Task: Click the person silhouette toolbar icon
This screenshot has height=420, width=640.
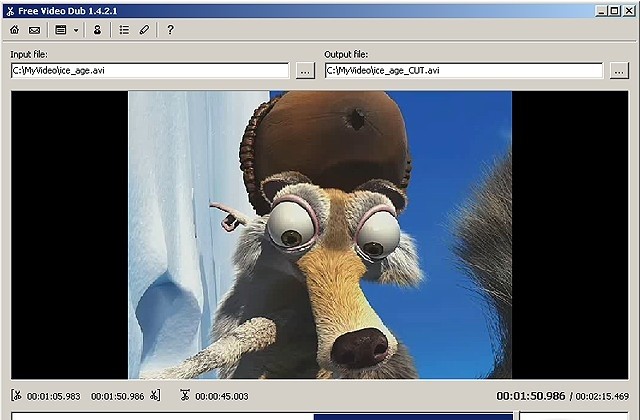Action: (x=97, y=30)
